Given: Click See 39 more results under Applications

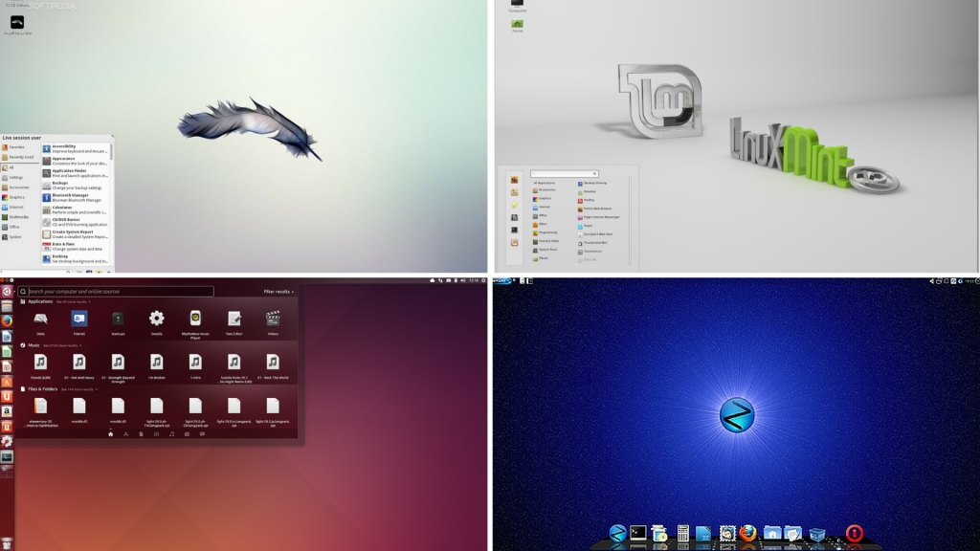Looking at the screenshot, I should pos(72,301).
